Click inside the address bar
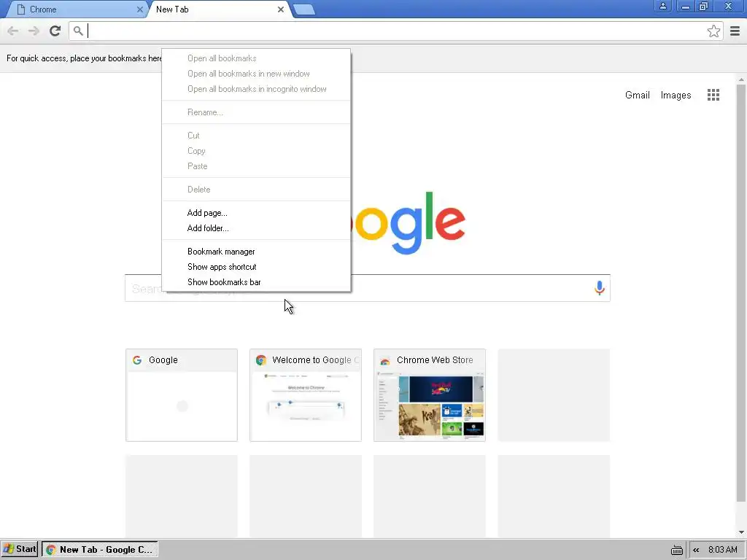The width and height of the screenshot is (747, 560). click(x=395, y=31)
